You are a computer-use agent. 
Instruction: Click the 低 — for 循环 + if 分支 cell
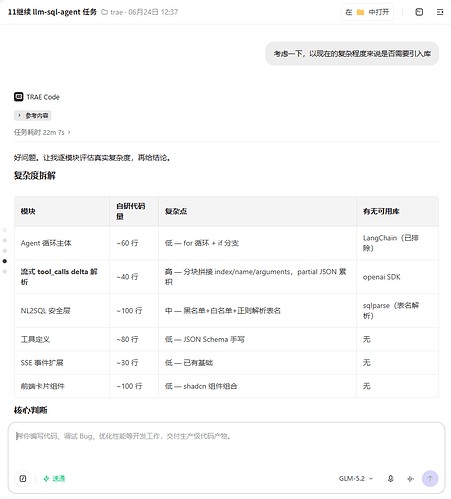click(257, 243)
